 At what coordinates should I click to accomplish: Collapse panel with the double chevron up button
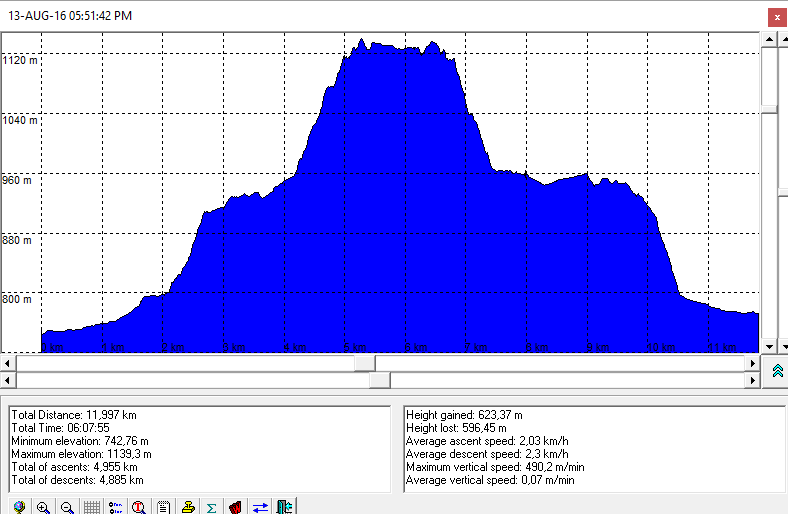[777, 371]
